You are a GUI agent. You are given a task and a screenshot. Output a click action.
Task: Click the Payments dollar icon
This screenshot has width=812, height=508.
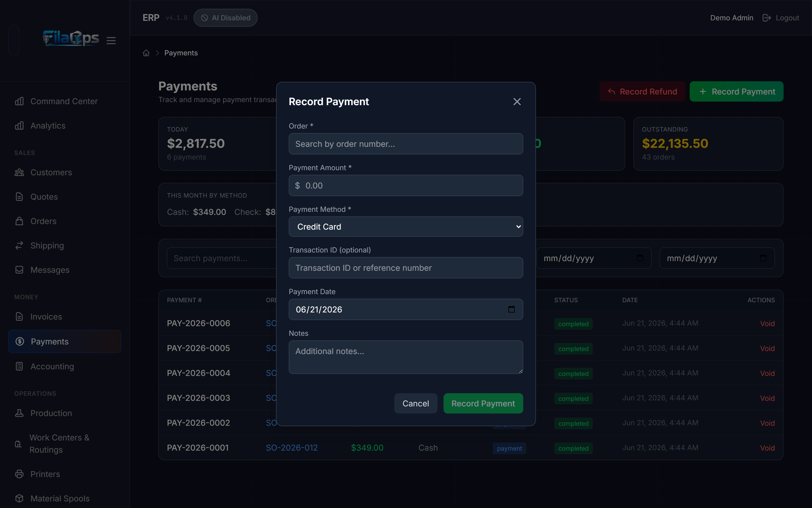pos(20,341)
